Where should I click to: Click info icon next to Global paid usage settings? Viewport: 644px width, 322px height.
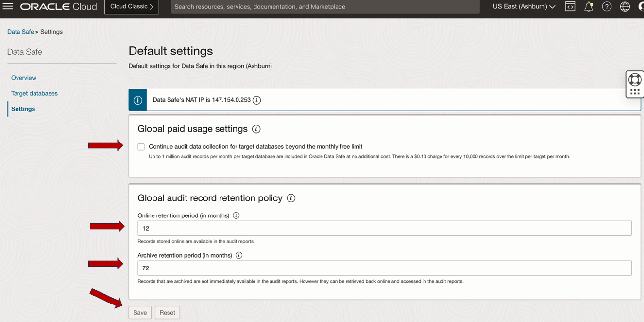click(256, 129)
